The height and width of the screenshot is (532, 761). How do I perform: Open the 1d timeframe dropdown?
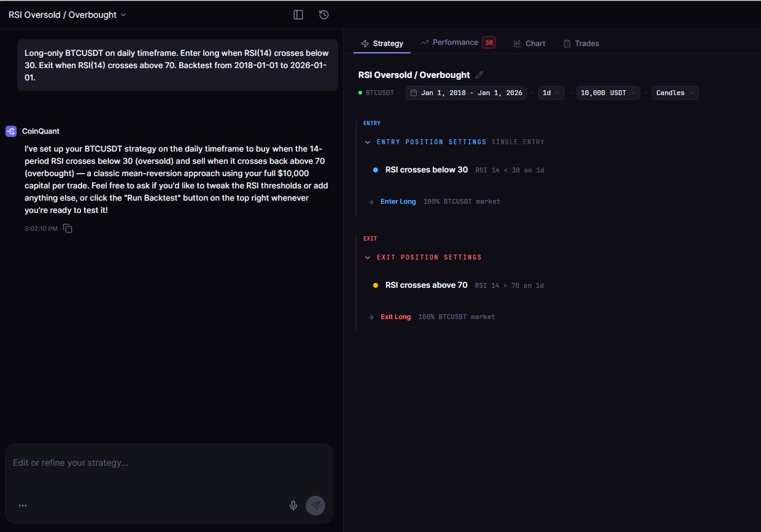pyautogui.click(x=550, y=93)
